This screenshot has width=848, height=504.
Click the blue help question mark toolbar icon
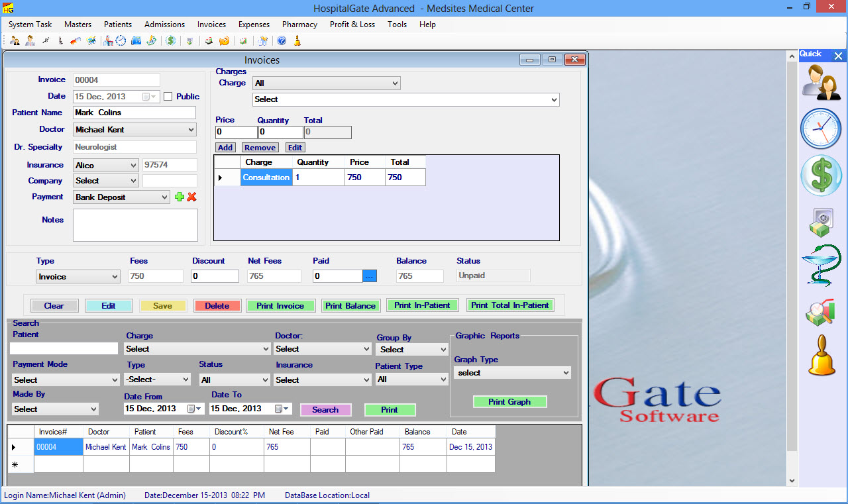click(x=282, y=41)
